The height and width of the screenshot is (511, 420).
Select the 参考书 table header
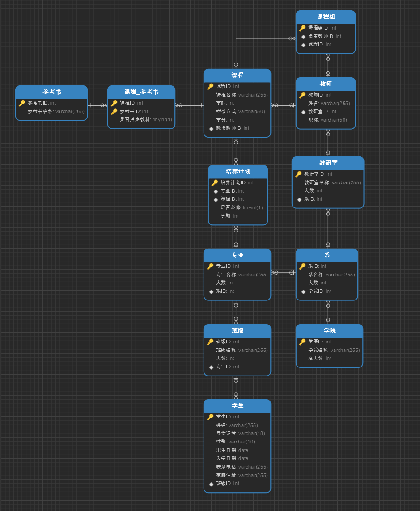click(51, 92)
